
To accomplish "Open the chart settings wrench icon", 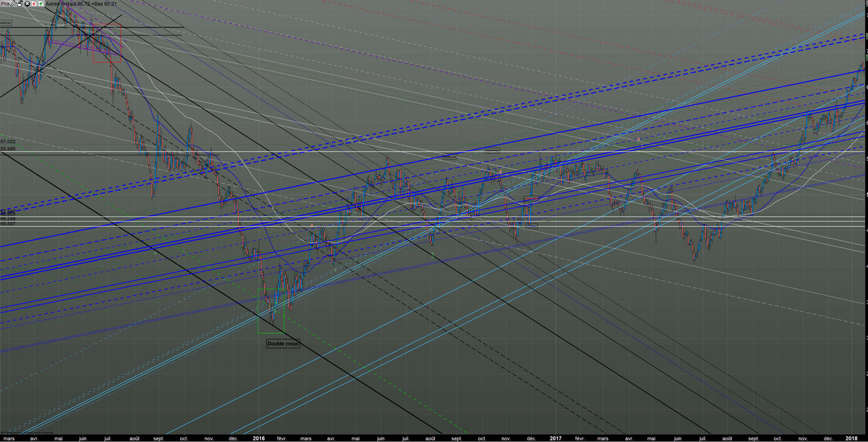I will pos(13,4).
